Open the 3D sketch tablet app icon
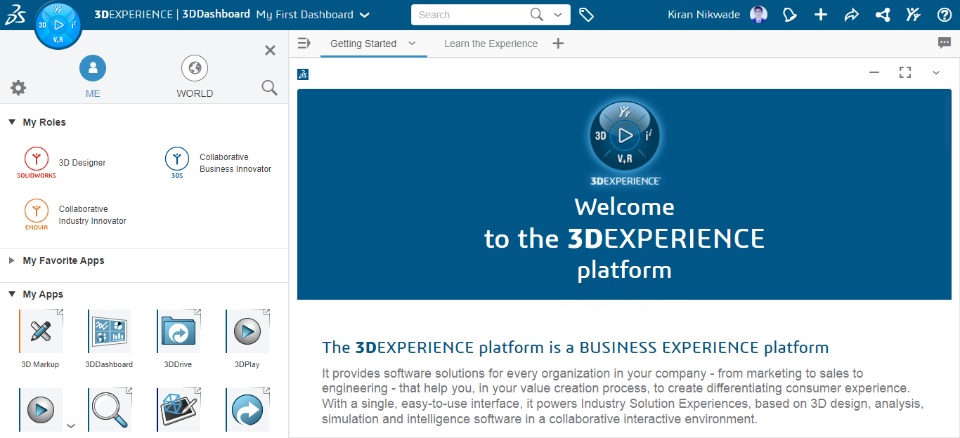This screenshot has width=960, height=438. 178,409
